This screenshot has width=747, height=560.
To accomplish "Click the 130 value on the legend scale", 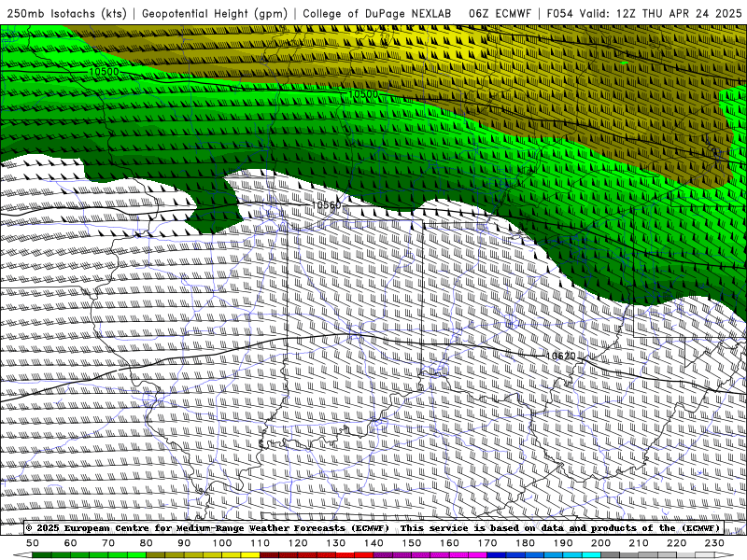I will [x=336, y=543].
